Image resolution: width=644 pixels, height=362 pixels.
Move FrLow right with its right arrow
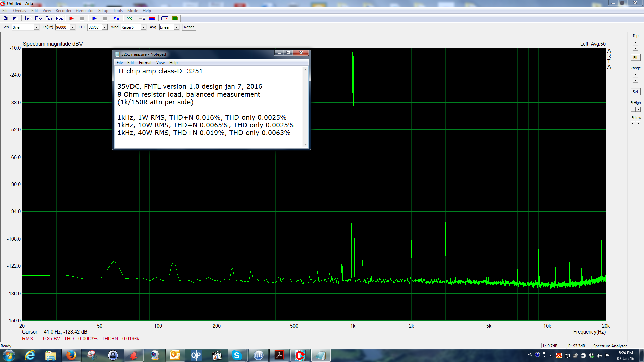[x=638, y=124]
